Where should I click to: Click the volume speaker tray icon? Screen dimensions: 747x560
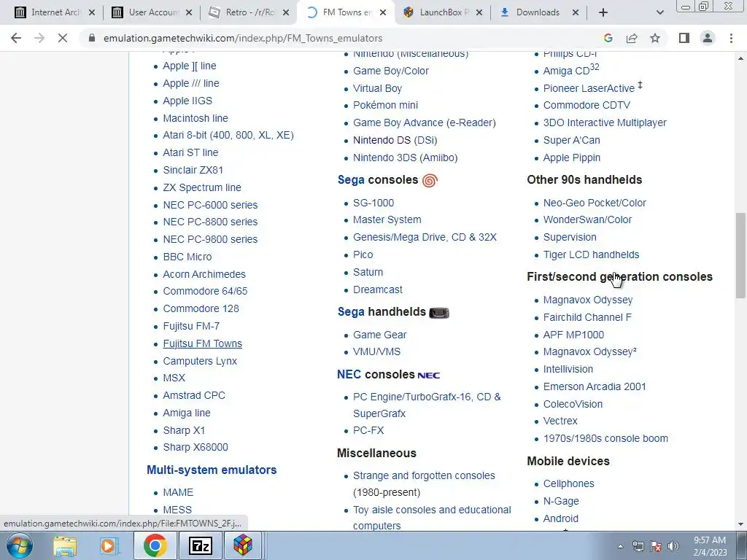click(673, 546)
